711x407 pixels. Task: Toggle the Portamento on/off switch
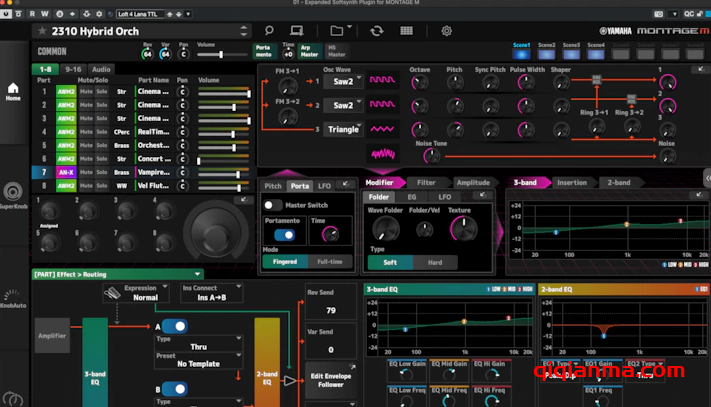(x=284, y=235)
